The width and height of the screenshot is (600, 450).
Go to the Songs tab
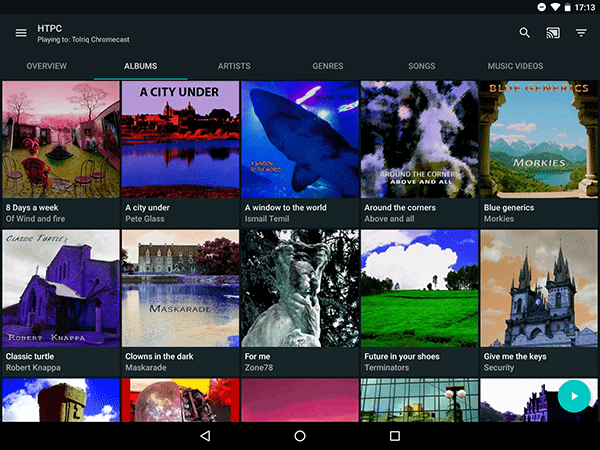click(x=422, y=66)
